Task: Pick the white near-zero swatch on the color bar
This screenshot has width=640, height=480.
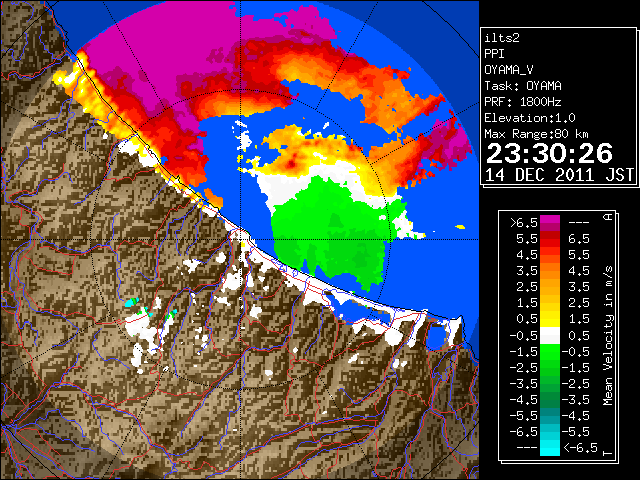Action: click(550, 336)
